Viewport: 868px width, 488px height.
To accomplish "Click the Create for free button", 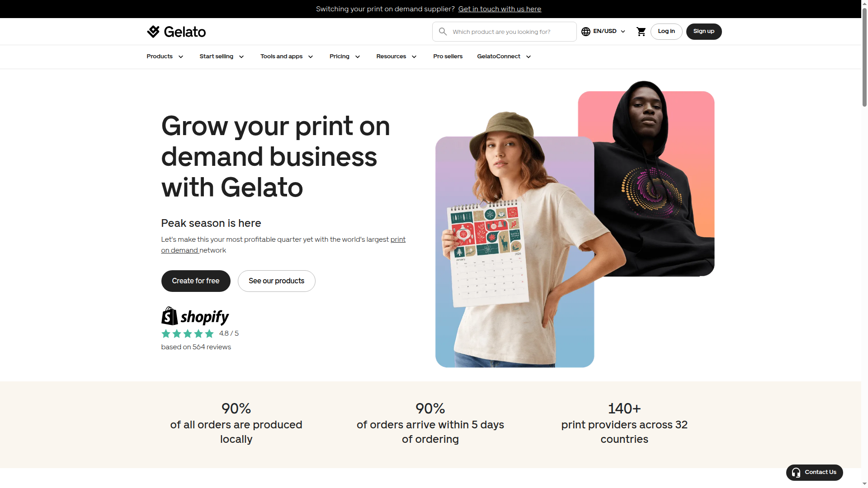I will (196, 281).
